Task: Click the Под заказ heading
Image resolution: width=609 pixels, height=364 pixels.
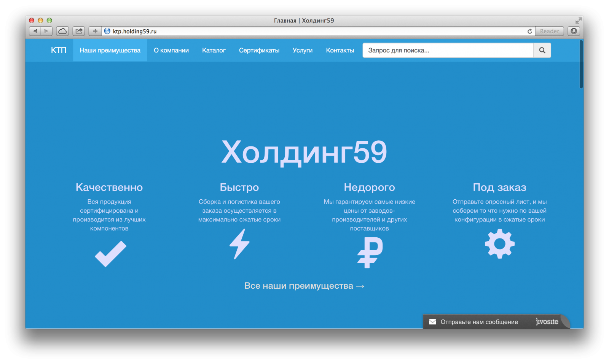Action: (x=499, y=187)
